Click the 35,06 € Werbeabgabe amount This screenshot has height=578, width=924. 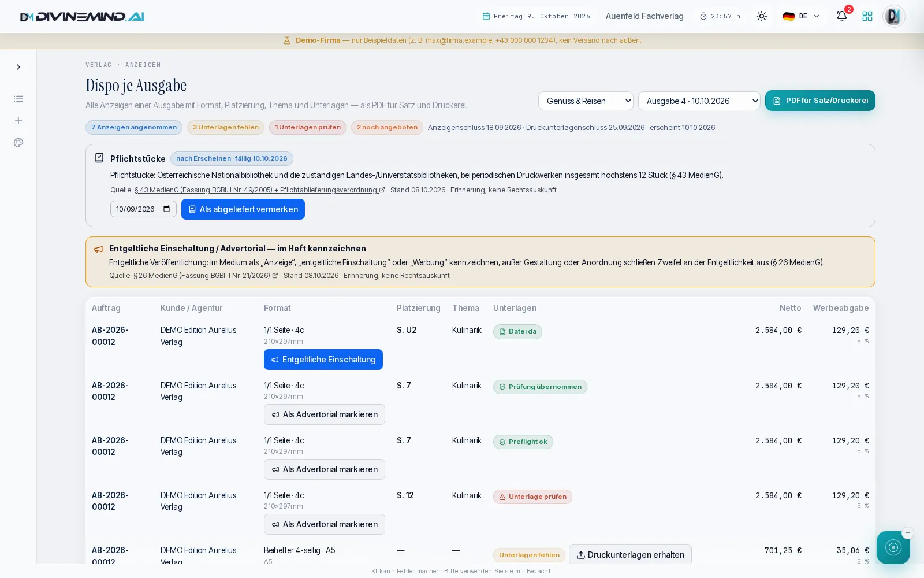(853, 550)
